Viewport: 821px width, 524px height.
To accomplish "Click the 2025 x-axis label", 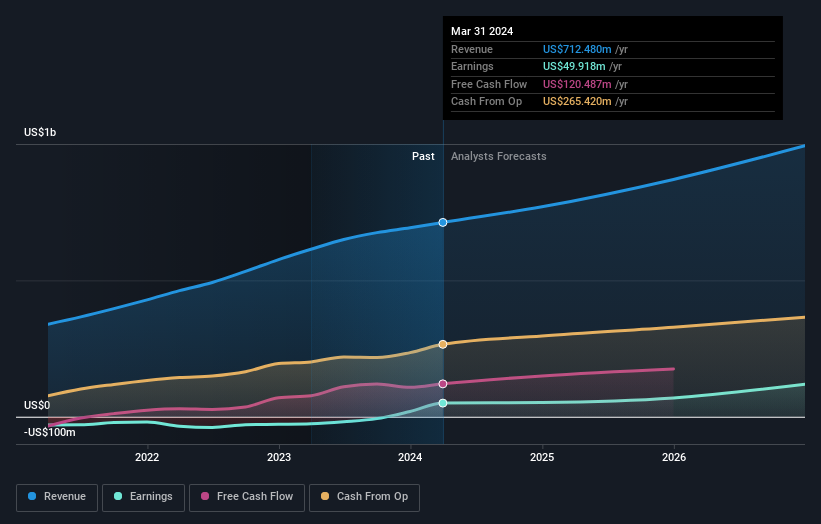I will (542, 458).
